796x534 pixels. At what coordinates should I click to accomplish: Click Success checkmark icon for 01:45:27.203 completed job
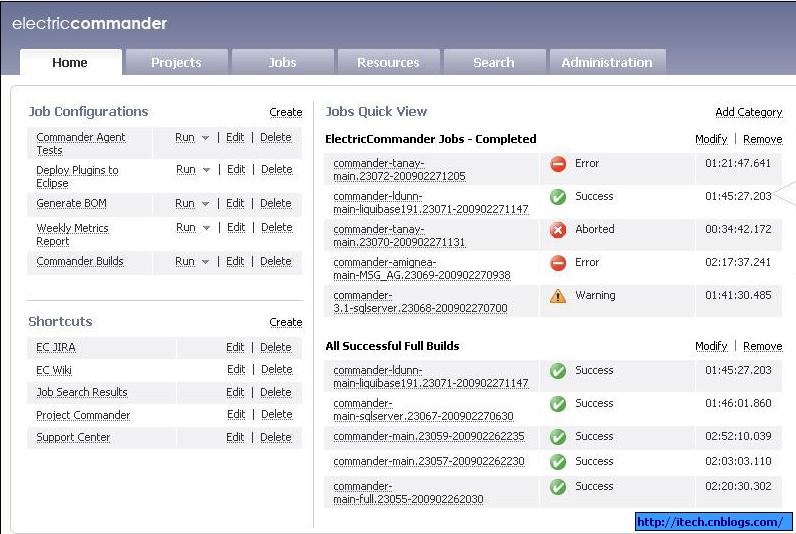558,197
